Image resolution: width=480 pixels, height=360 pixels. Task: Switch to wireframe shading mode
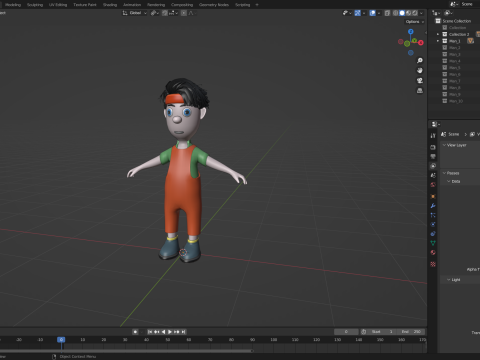point(396,13)
